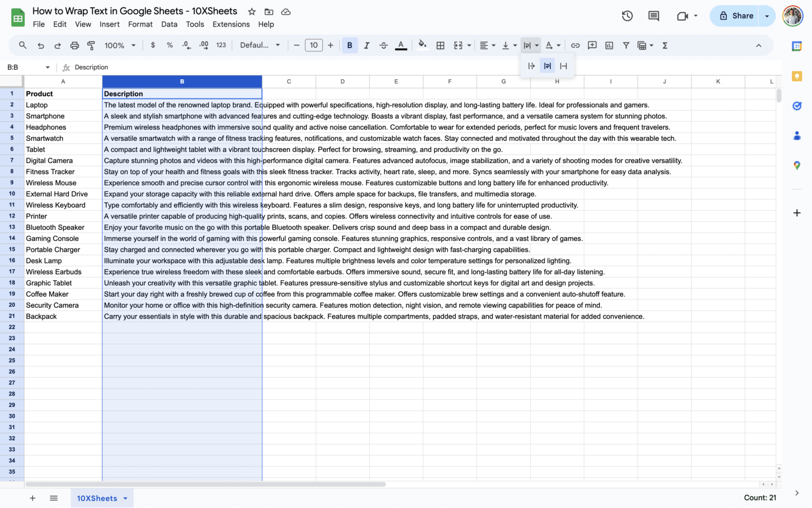Toggle bold formatting on
The width and height of the screenshot is (812, 508).
click(x=349, y=45)
